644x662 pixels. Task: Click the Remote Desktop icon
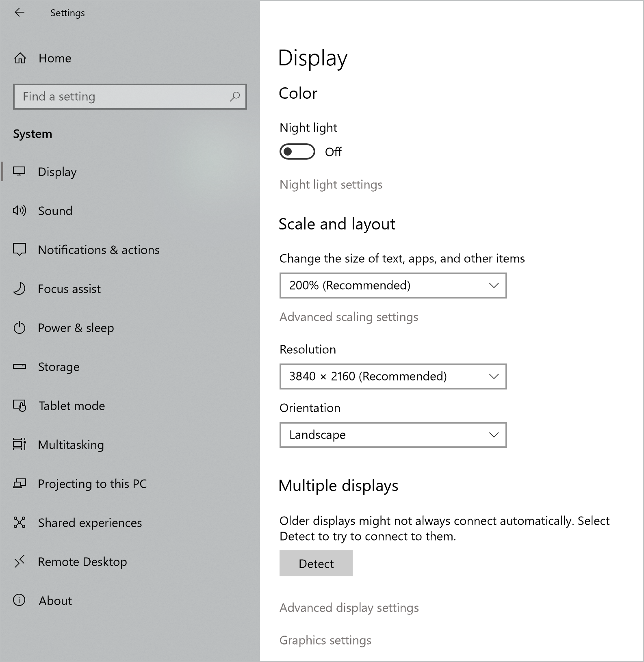[x=19, y=561]
